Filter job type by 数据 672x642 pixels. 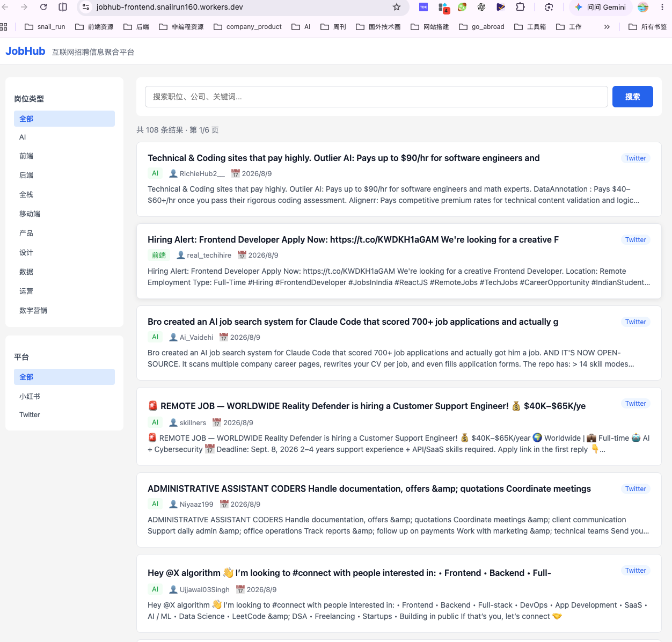(64, 272)
